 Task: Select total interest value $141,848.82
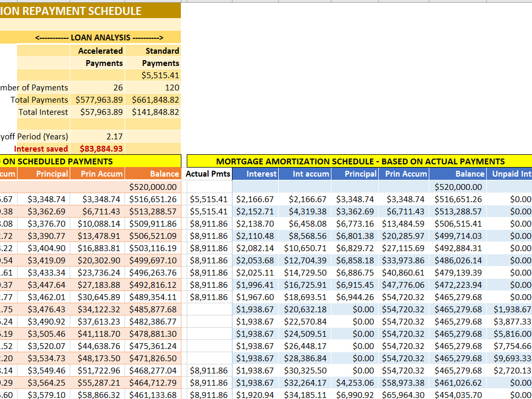[153, 112]
